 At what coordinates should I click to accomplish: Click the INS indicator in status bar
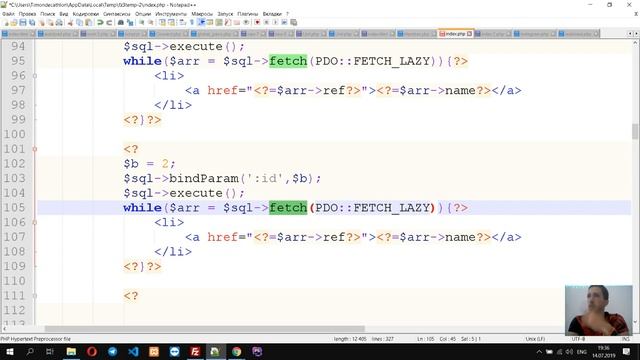(625, 339)
